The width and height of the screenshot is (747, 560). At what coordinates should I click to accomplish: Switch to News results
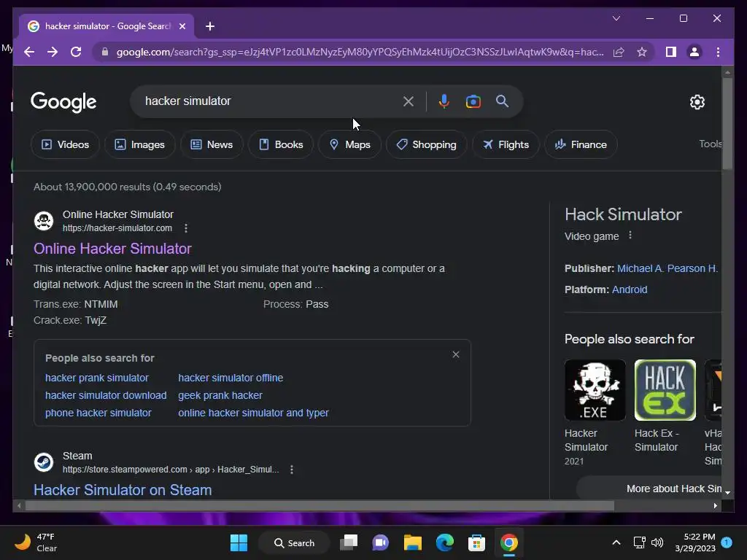pos(212,144)
